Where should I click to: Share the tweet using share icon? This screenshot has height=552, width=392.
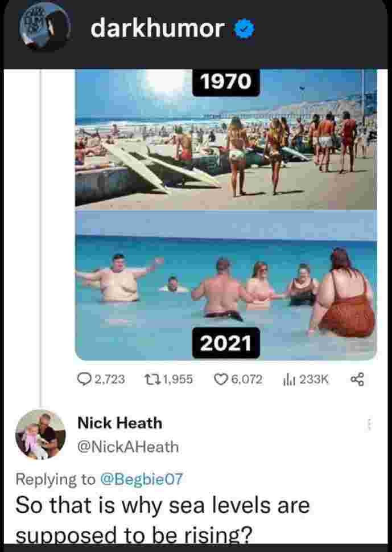[x=357, y=379]
